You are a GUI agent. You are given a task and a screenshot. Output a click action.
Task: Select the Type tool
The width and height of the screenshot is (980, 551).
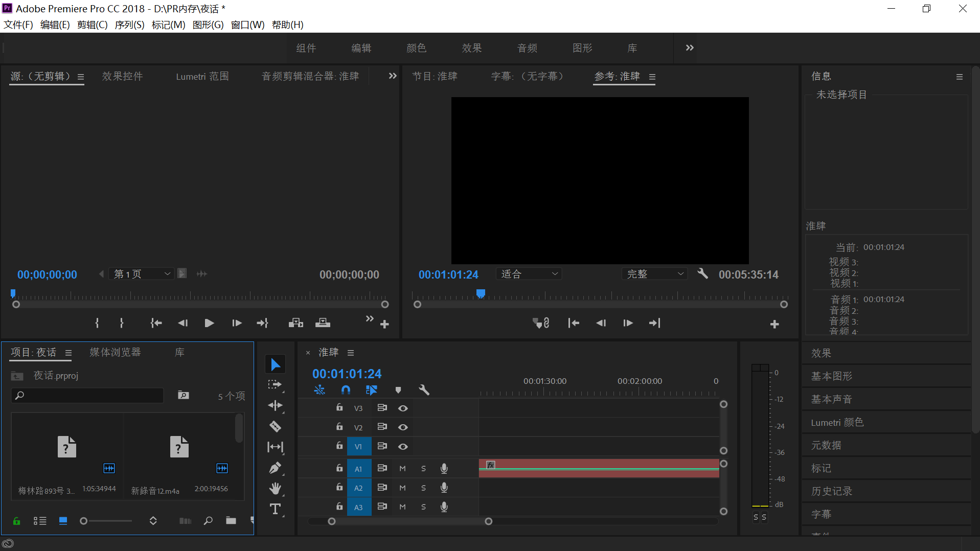[275, 509]
